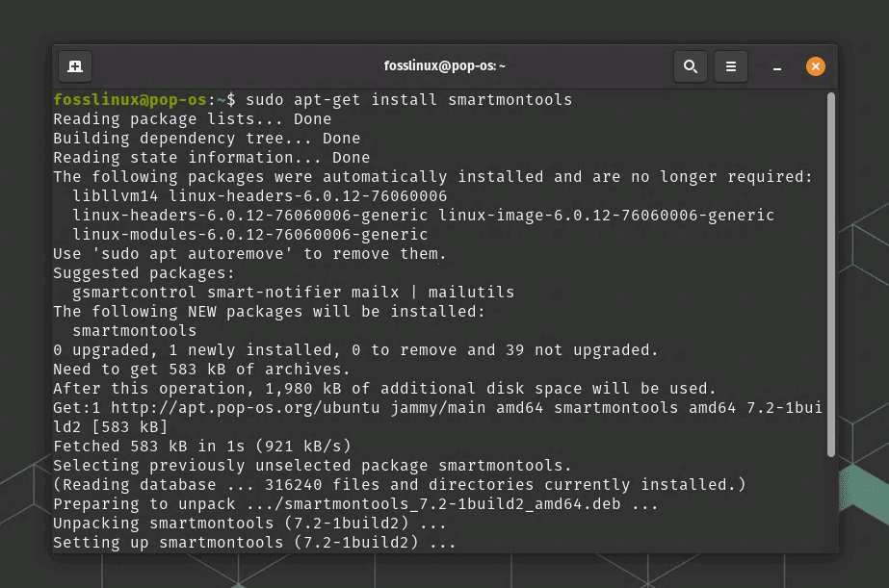The height and width of the screenshot is (588, 889).
Task: Click the package linux-modules-6.0.12-76060006-generic
Action: point(250,235)
